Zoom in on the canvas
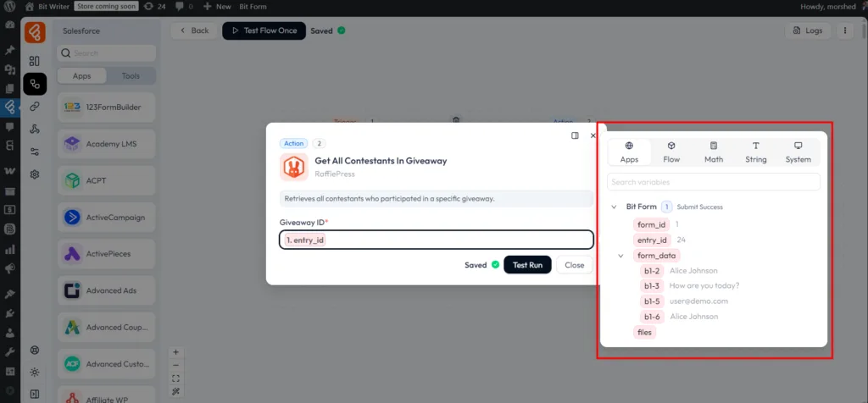This screenshot has width=868, height=403. click(176, 352)
